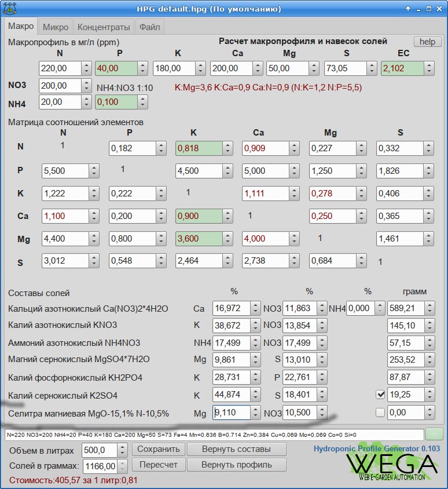Adjust the Объем в литрах spinner arrows
448x489 pixels.
click(123, 450)
